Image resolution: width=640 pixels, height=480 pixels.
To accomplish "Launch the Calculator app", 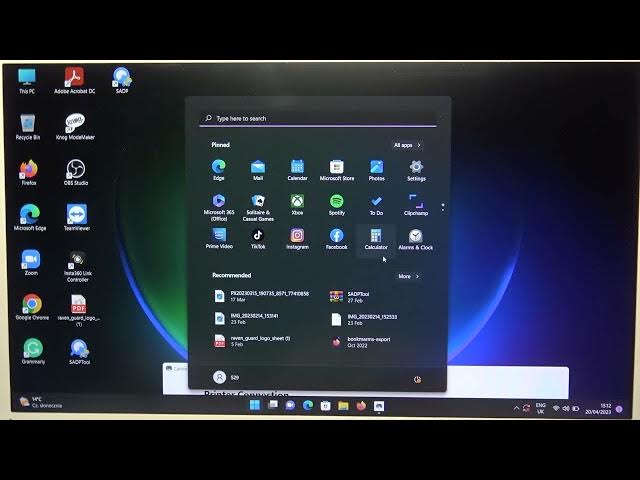I will [x=376, y=239].
